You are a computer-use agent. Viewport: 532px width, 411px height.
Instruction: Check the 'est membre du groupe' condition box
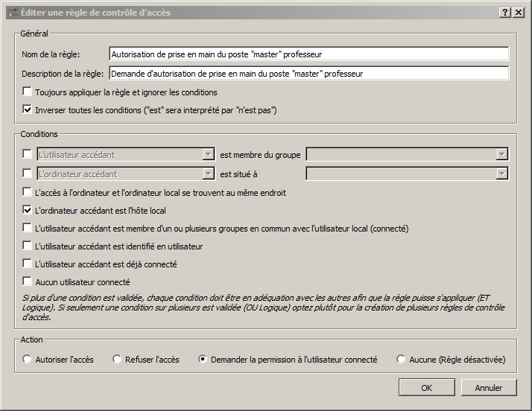click(27, 154)
